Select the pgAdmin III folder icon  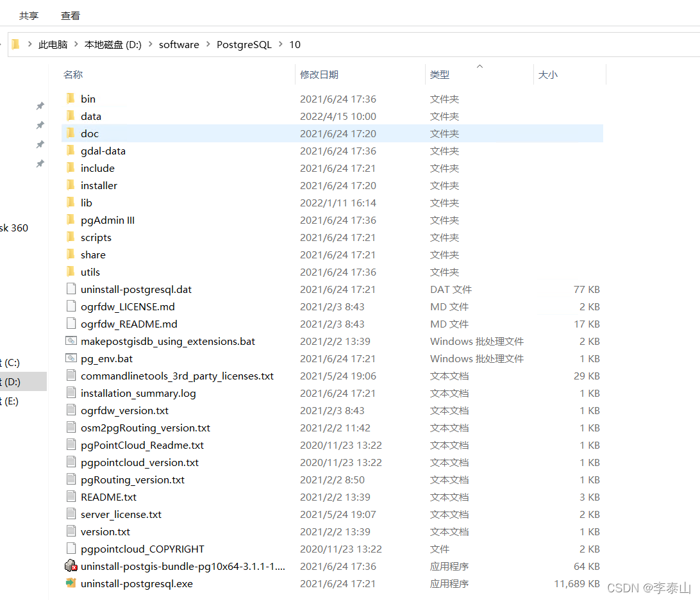pyautogui.click(x=71, y=220)
